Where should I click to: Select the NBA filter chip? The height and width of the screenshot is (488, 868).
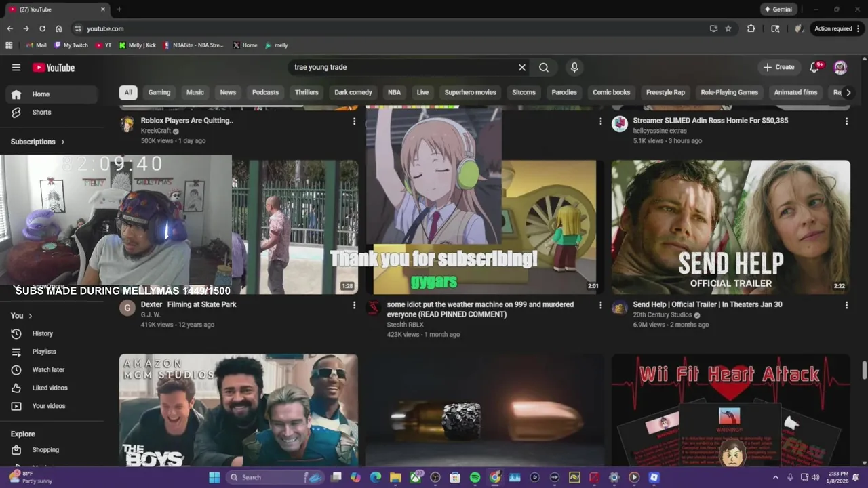pyautogui.click(x=394, y=92)
